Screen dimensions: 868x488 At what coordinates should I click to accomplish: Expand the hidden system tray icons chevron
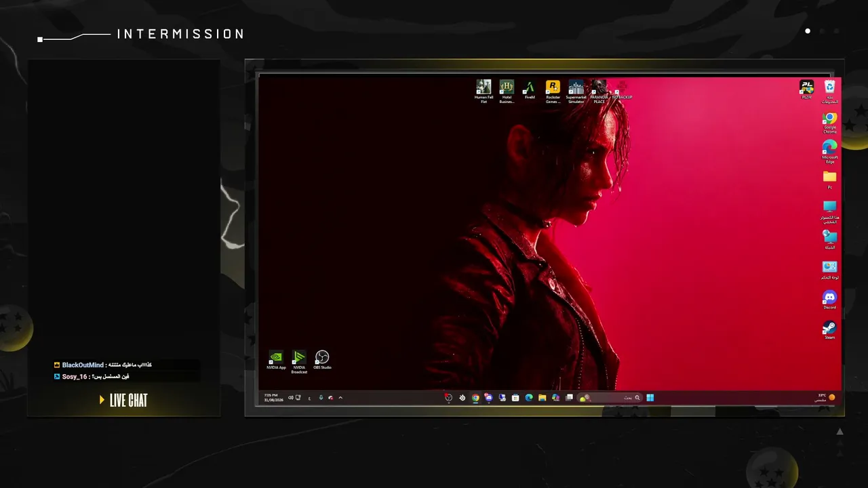pyautogui.click(x=340, y=398)
